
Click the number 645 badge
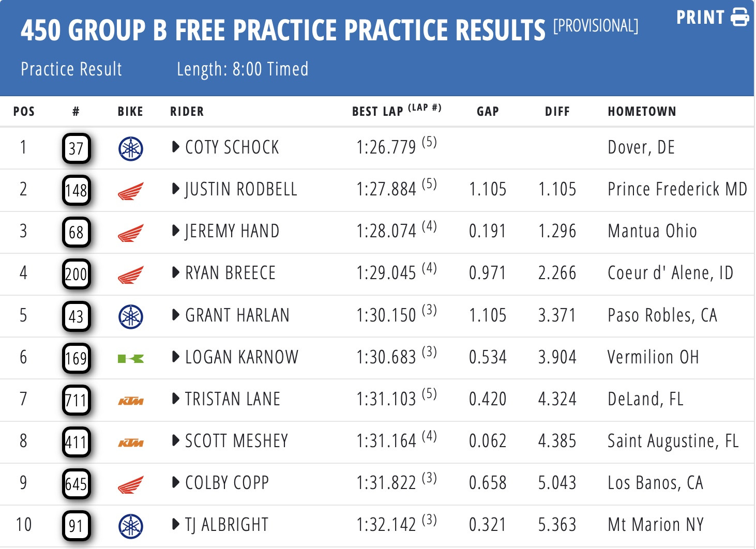pyautogui.click(x=77, y=484)
